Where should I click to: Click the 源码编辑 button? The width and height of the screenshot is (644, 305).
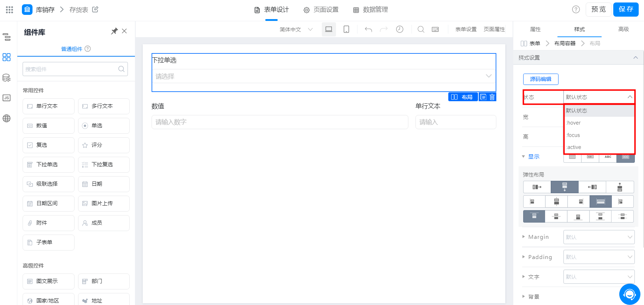540,79
